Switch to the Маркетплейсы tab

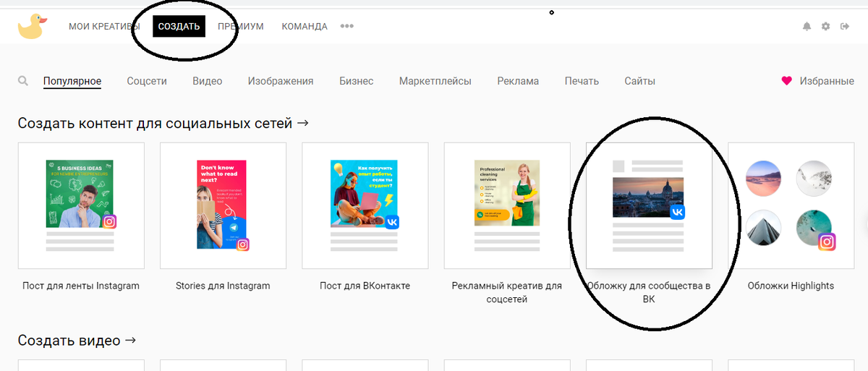pos(435,81)
